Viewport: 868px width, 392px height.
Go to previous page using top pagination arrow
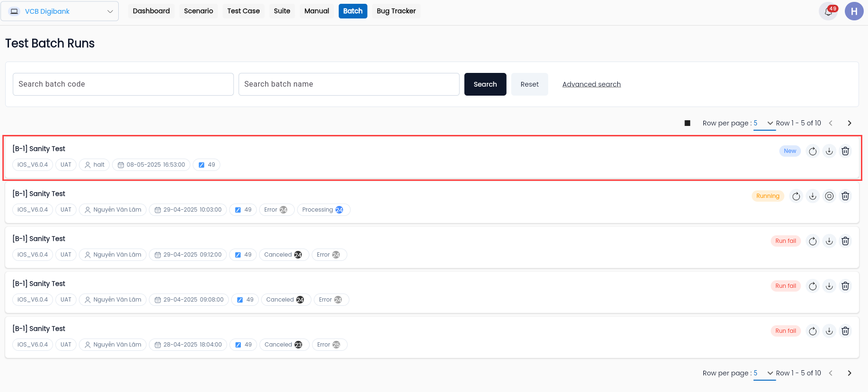(831, 123)
